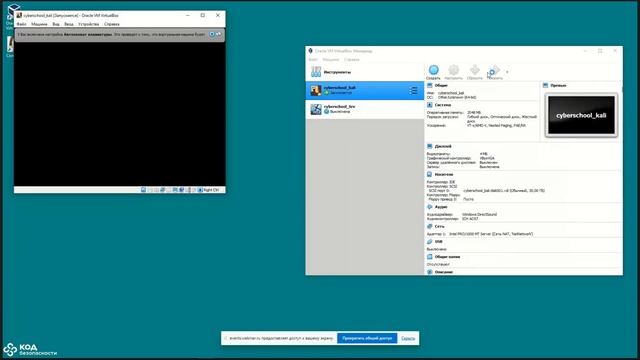Click the Общие section header icon
Image resolution: width=640 pixels, height=360 pixels.
pyautogui.click(x=430, y=85)
